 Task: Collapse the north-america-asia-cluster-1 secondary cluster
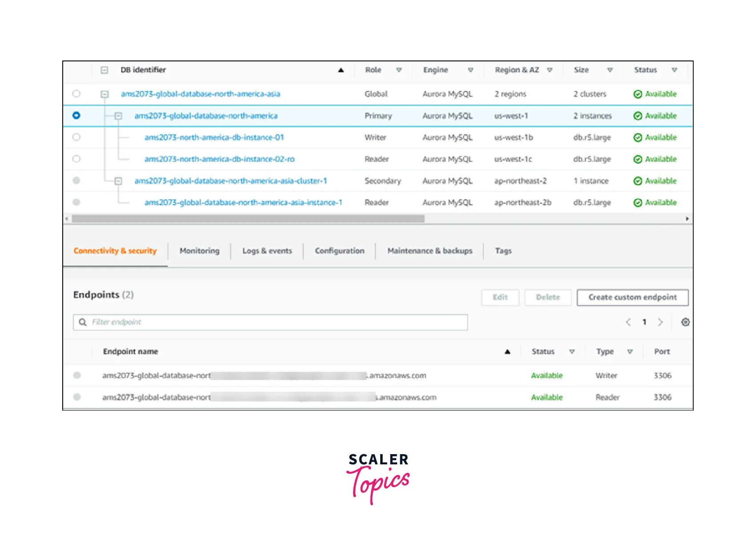(118, 181)
